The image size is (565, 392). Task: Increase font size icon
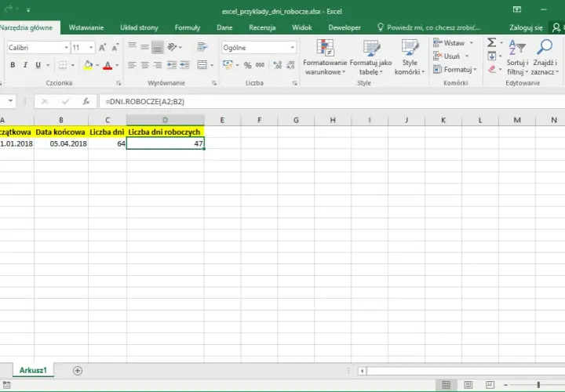[102, 48]
